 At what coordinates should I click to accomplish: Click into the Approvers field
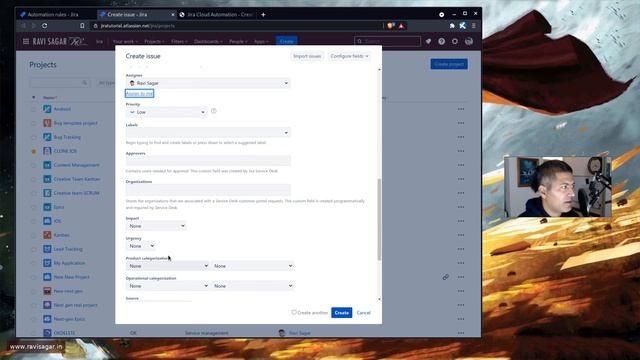pos(208,161)
